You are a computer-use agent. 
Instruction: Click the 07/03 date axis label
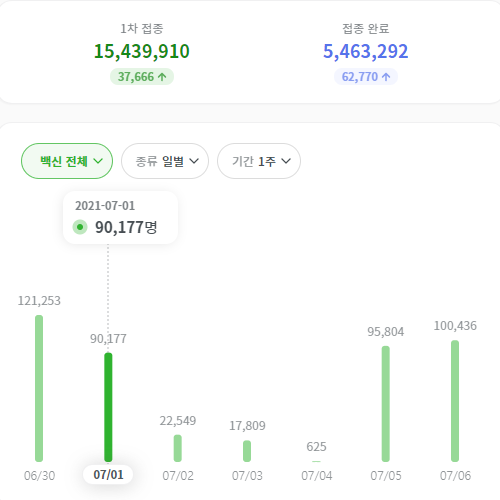247,476
